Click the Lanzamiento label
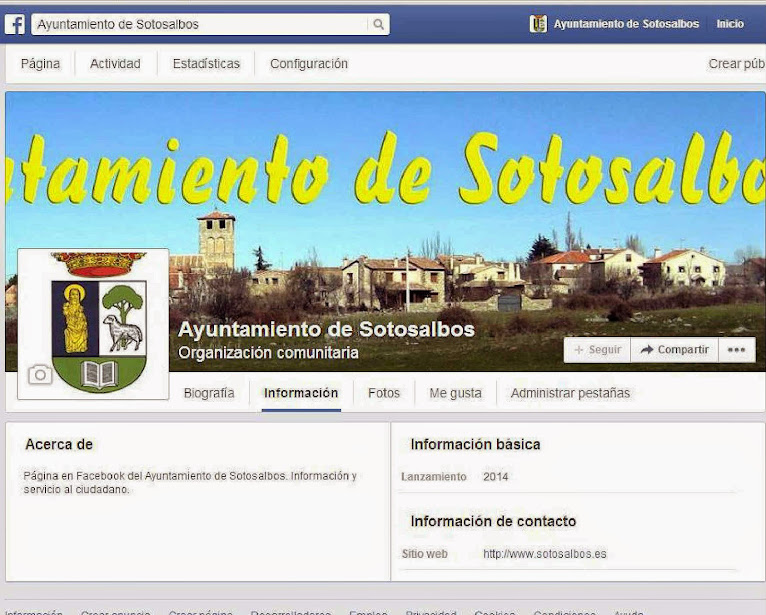766x615 pixels. tap(434, 477)
